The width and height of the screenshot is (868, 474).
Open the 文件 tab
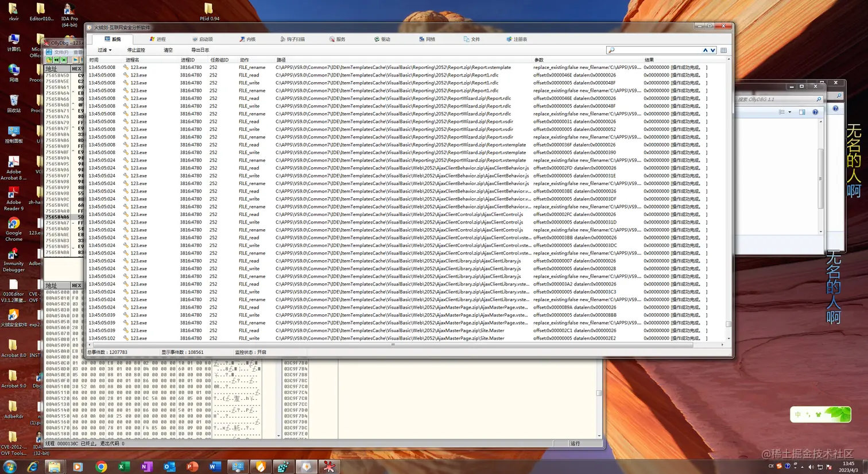pos(472,39)
